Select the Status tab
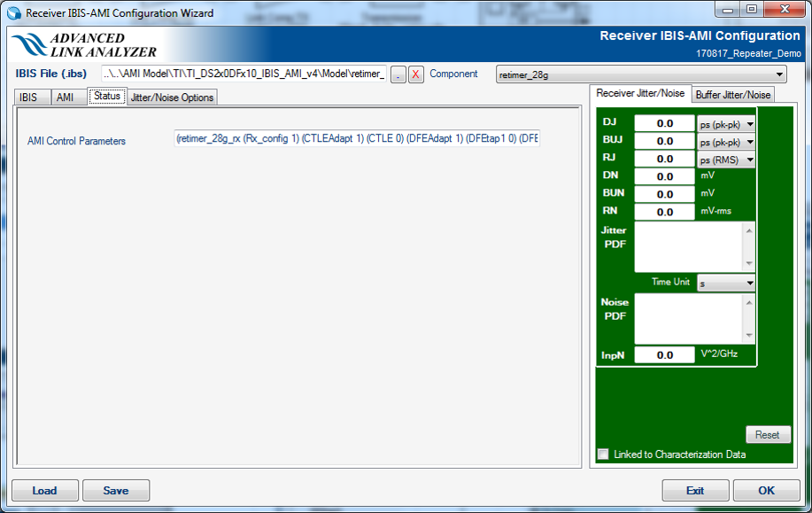Screen dimensions: 812x513 tap(107, 96)
